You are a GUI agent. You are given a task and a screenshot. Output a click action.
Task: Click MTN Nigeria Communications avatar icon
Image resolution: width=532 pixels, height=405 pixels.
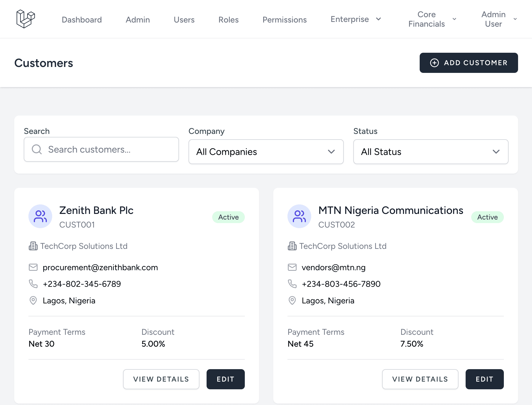click(x=299, y=216)
